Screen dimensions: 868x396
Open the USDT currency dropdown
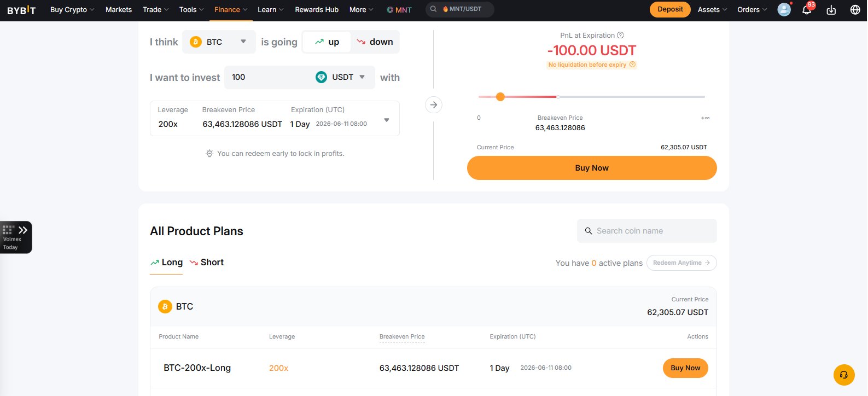(x=340, y=77)
